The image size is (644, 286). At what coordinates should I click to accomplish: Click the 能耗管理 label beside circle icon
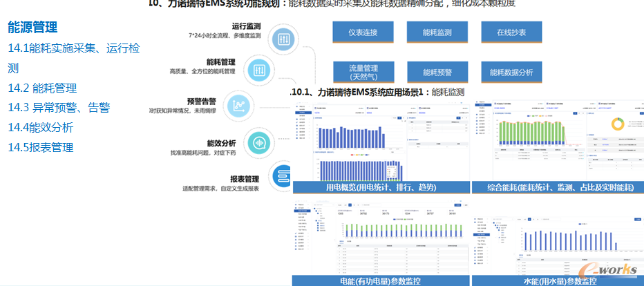(221, 62)
